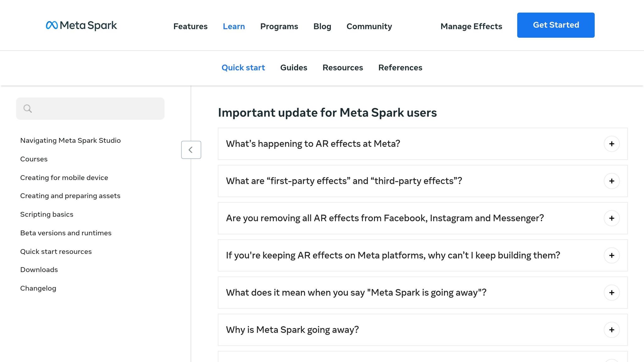Click question text 'What's happening to AR effects at Meta?'
The height and width of the screenshot is (362, 644).
click(x=313, y=144)
